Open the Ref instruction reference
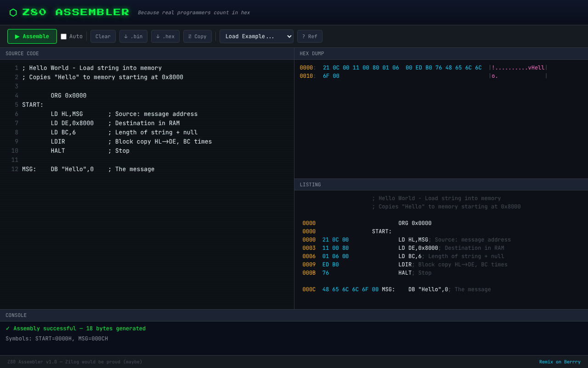Viewport: 588px width, 368px height. (x=310, y=36)
